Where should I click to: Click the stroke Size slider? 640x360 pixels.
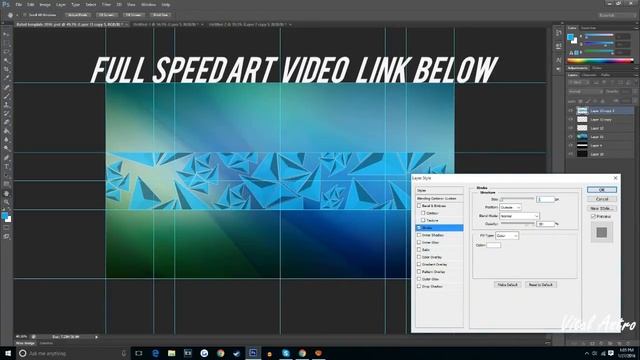click(x=517, y=199)
